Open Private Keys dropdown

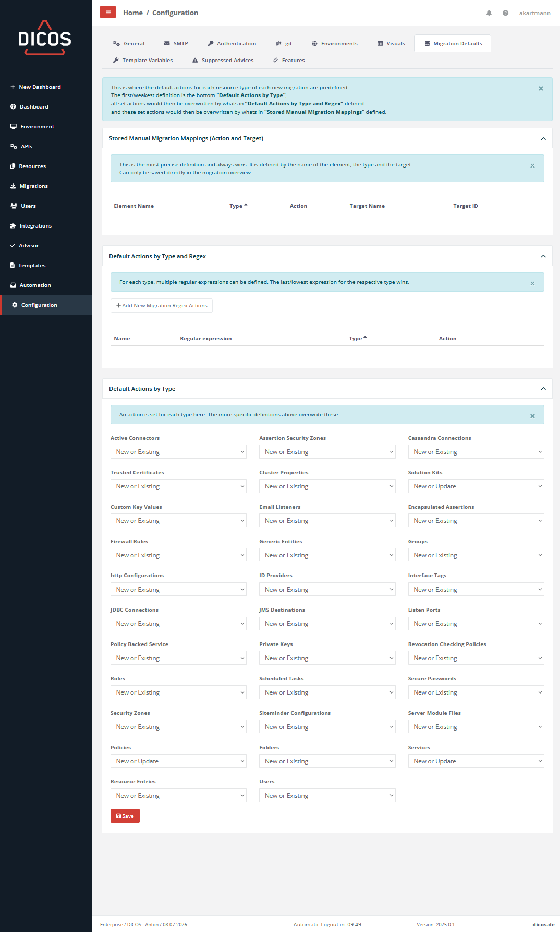(327, 658)
